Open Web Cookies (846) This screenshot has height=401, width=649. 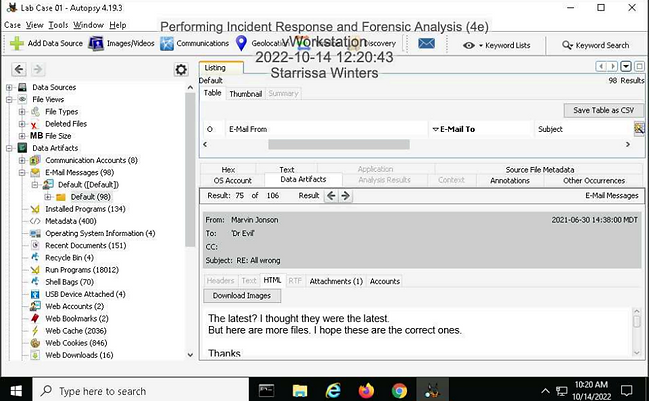(76, 343)
